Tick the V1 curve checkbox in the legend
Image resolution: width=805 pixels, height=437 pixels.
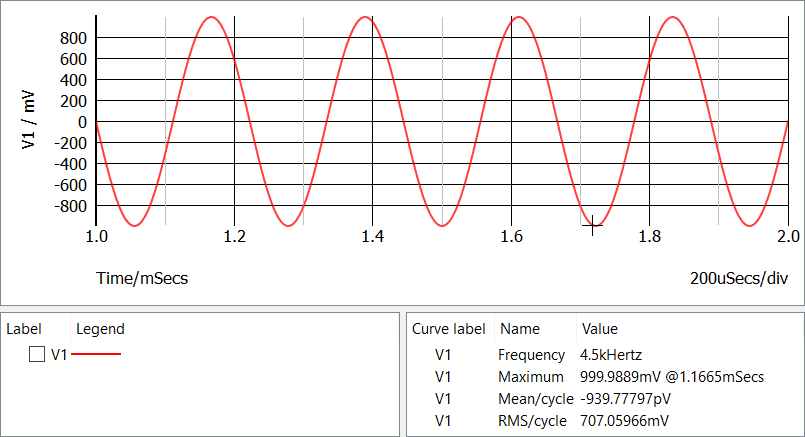(x=37, y=354)
